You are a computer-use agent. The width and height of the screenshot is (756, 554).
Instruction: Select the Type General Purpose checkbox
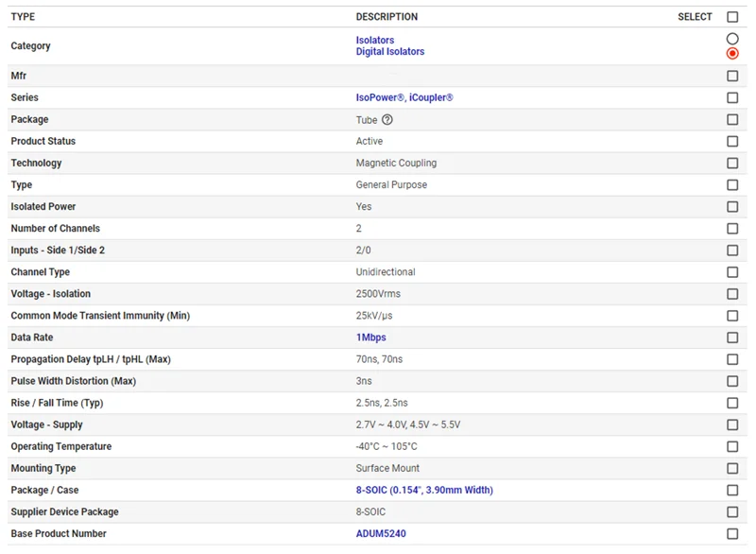click(731, 185)
